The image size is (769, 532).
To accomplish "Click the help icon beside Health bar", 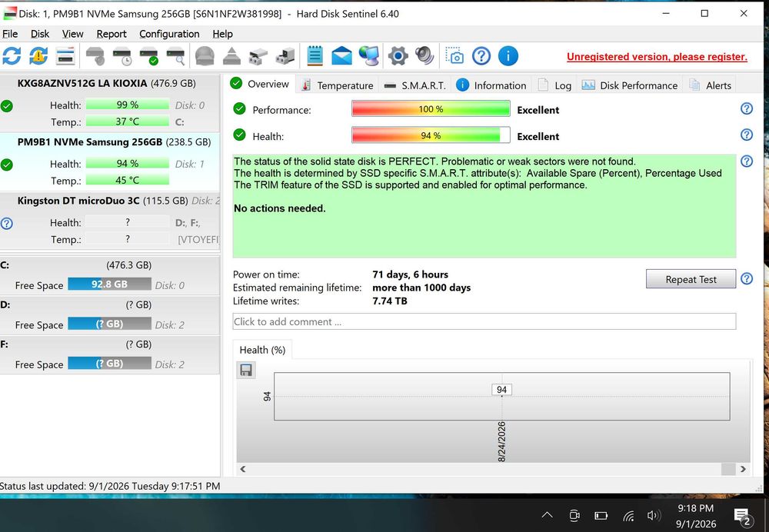I will [747, 135].
